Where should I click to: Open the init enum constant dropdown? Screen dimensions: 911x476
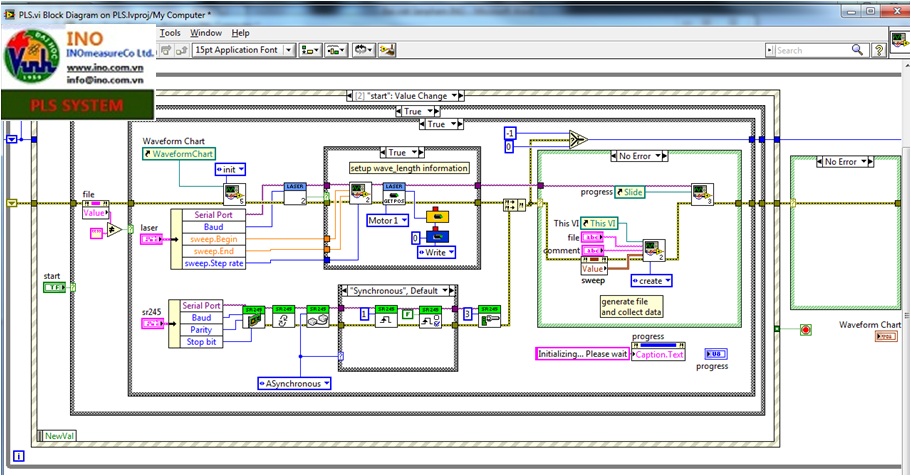[232, 169]
